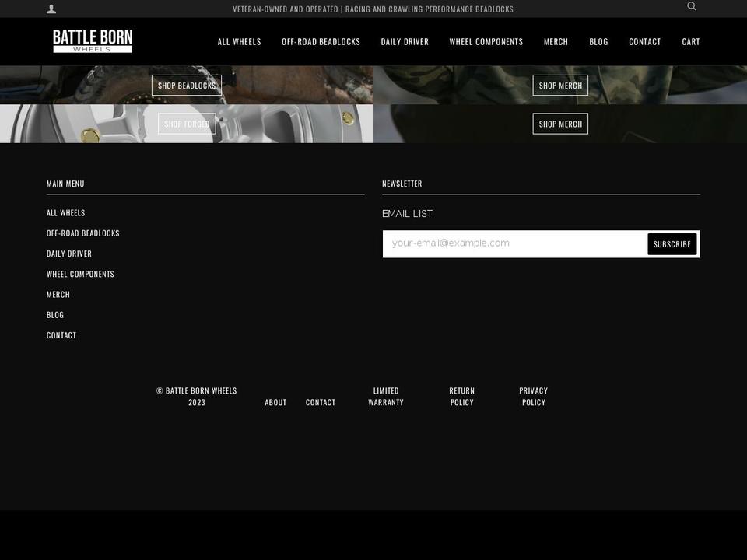Open Wheel Components footer link

[x=80, y=275]
